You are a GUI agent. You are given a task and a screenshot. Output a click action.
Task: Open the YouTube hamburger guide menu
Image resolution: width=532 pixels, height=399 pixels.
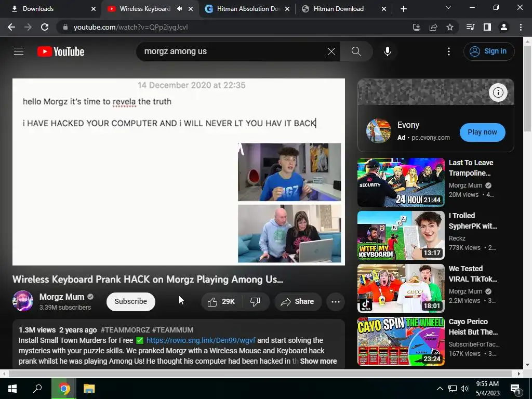pos(19,51)
